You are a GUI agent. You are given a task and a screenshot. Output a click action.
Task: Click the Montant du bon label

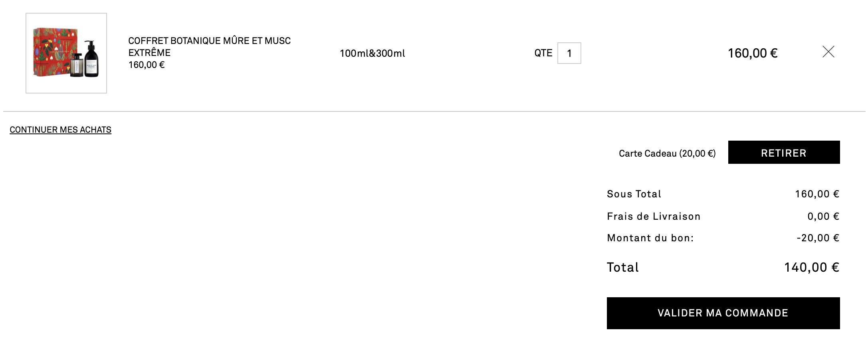[x=650, y=238]
